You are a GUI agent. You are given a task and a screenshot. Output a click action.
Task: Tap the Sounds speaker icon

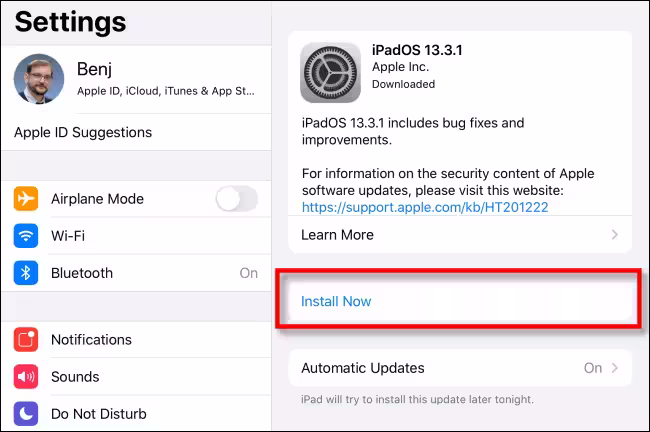tap(26, 377)
